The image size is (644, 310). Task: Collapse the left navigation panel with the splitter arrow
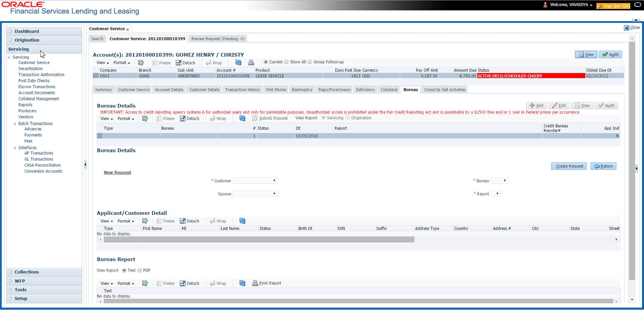point(85,165)
